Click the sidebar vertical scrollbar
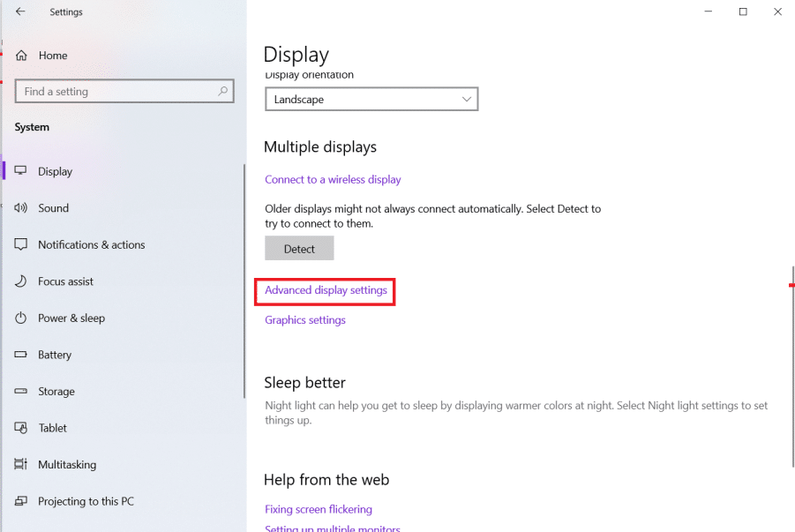Viewport: 795px width, 532px height. pos(244,282)
